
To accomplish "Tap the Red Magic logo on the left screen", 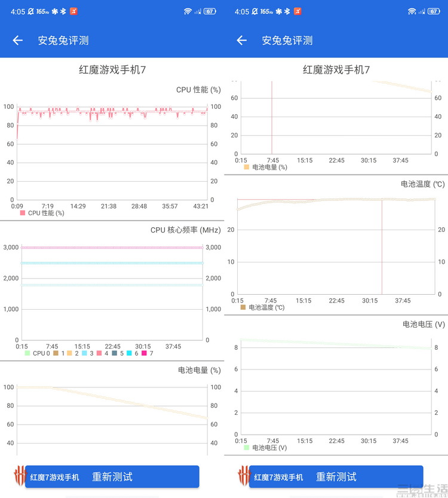I will pos(20,475).
